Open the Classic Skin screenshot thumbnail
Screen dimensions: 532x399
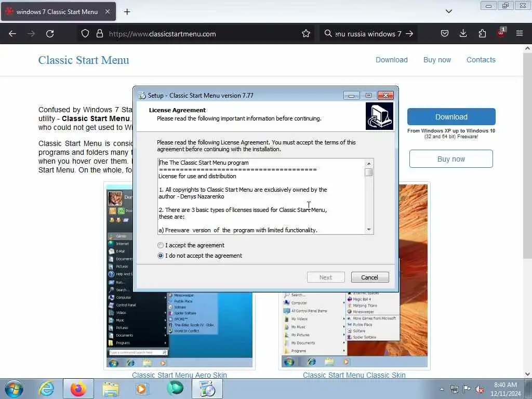354,276
